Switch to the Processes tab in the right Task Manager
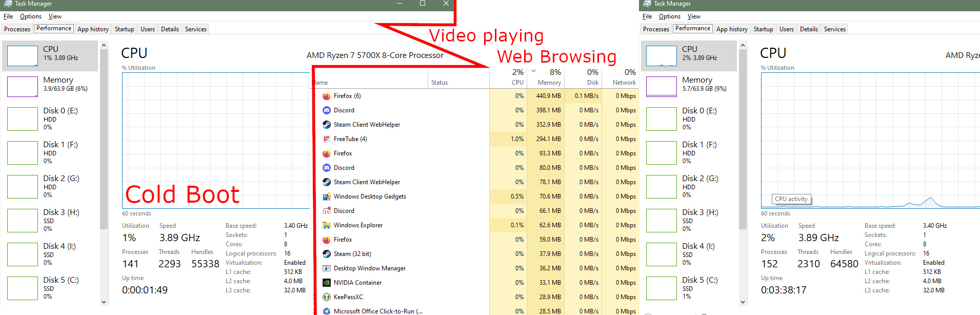The image size is (980, 315). click(x=656, y=29)
